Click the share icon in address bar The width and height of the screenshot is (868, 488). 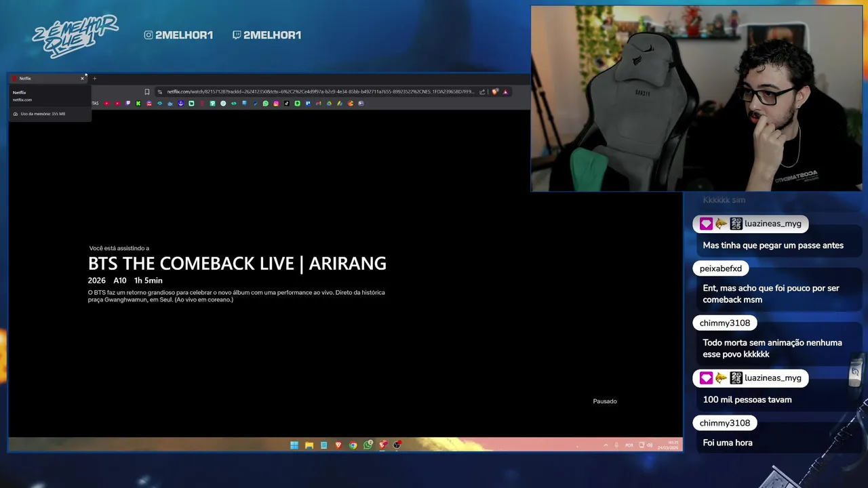(482, 91)
